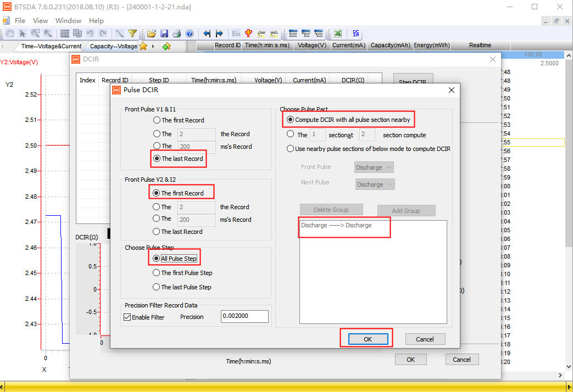Select 'Compute DCIR with all pulse section nearby'

(290, 120)
